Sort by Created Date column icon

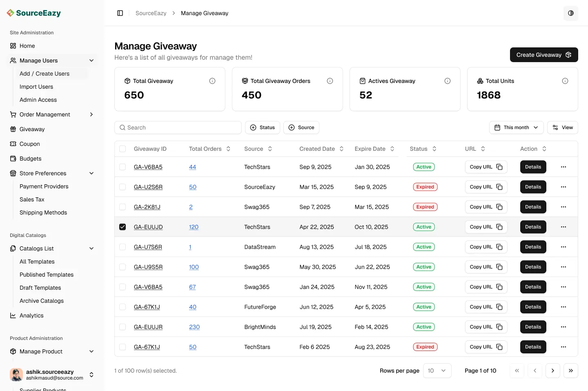341,149
